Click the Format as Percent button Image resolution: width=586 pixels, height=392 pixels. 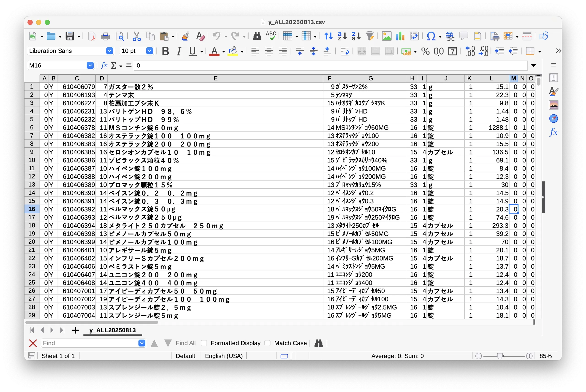pos(425,51)
